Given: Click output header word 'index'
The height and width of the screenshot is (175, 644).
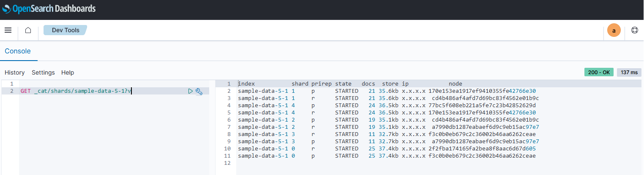Looking at the screenshot, I should [246, 84].
